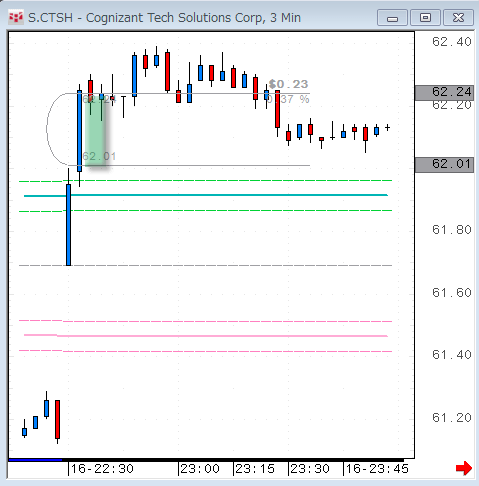
Task: Click the 61.20 price axis label
Action: tap(452, 418)
